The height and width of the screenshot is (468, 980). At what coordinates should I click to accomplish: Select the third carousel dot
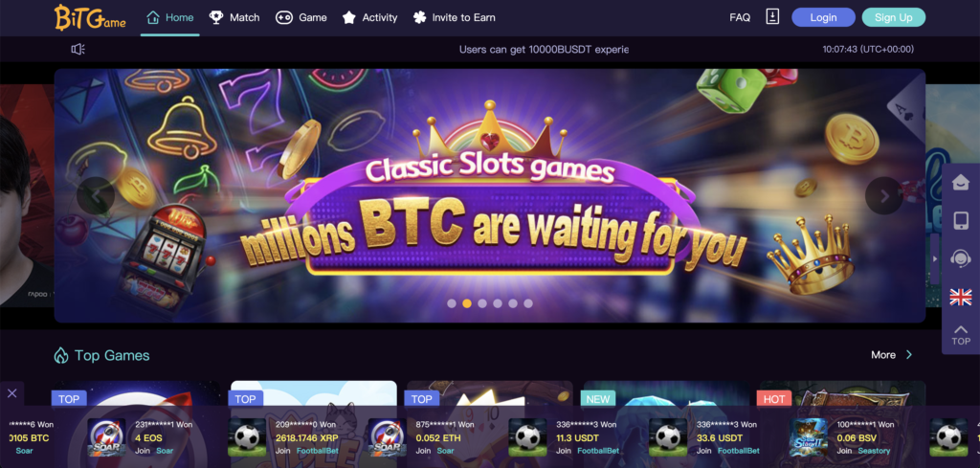[482, 303]
